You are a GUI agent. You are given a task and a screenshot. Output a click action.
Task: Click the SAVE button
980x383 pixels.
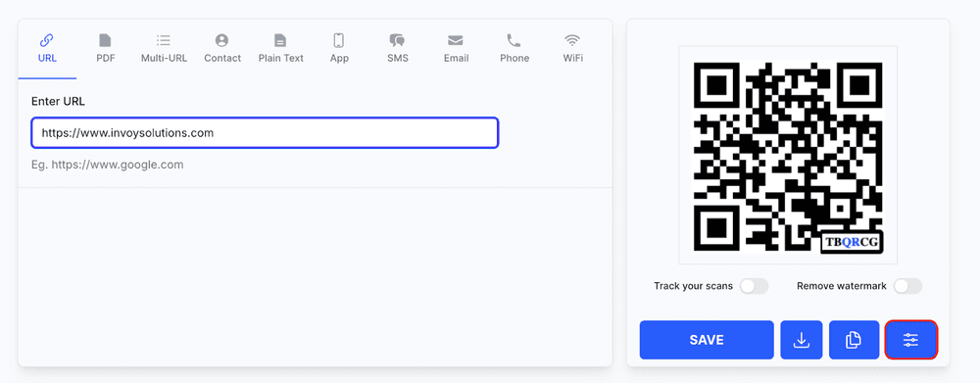(x=707, y=340)
